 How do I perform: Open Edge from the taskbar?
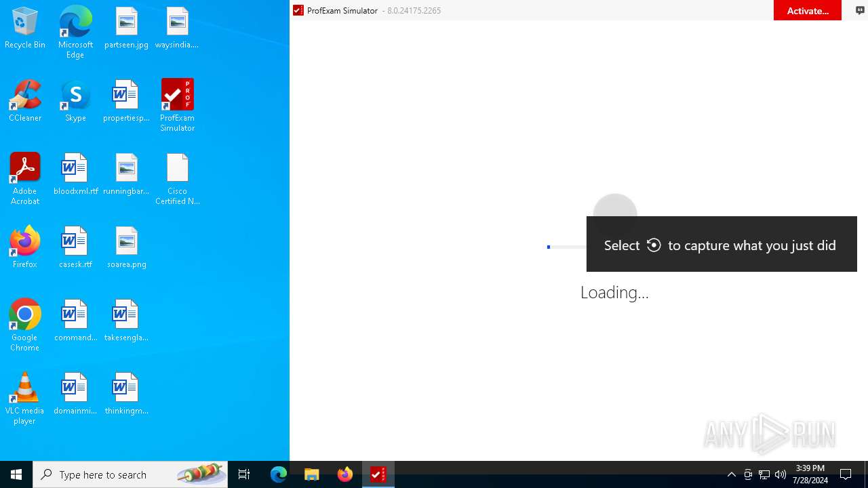click(279, 474)
